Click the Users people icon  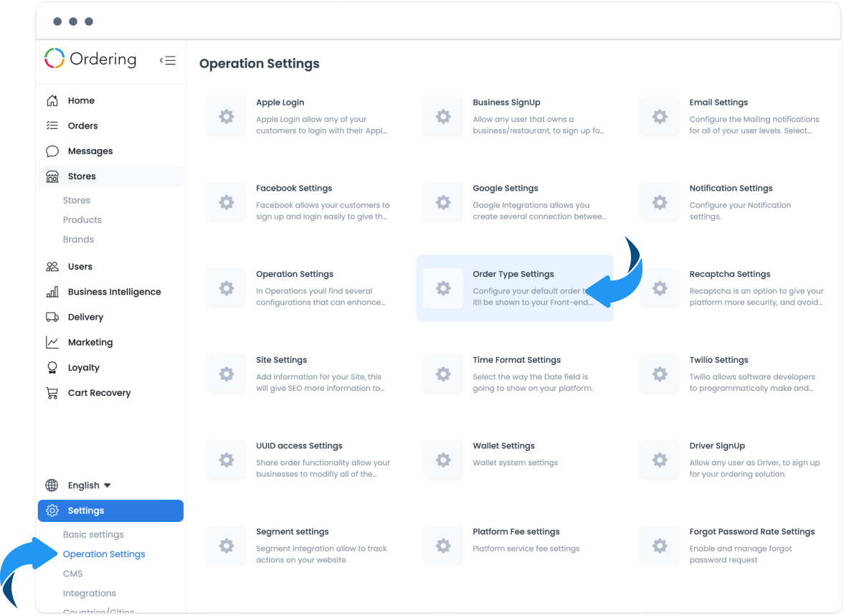point(52,267)
